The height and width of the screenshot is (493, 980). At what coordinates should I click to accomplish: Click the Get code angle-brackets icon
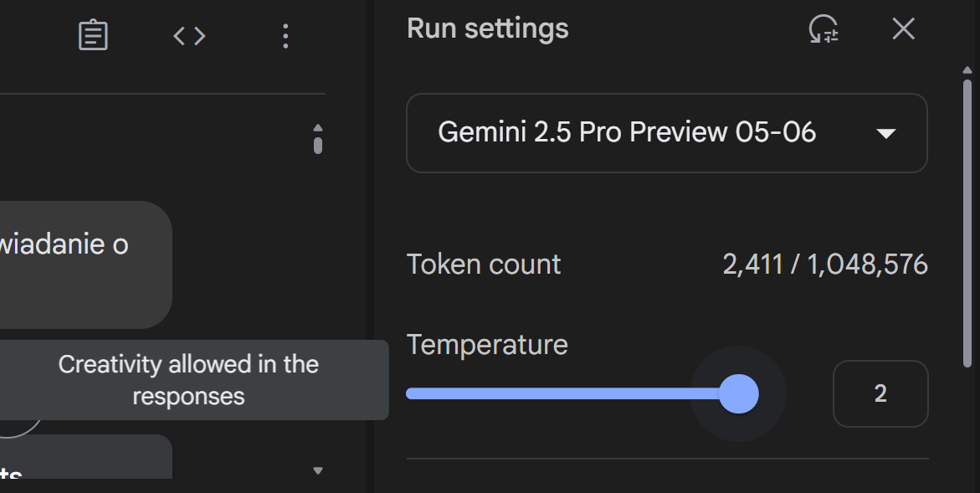[189, 35]
